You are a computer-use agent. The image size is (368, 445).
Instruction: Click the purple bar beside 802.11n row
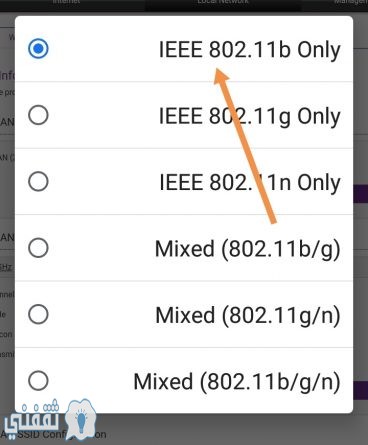click(360, 194)
